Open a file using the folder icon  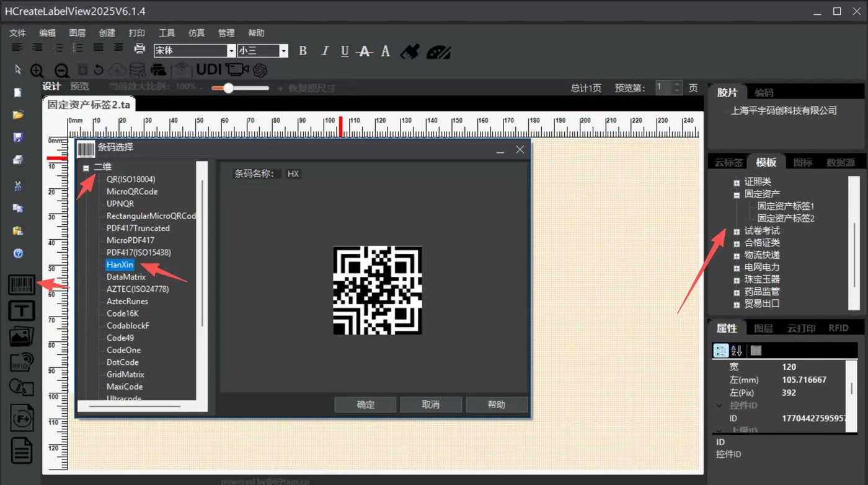click(18, 115)
